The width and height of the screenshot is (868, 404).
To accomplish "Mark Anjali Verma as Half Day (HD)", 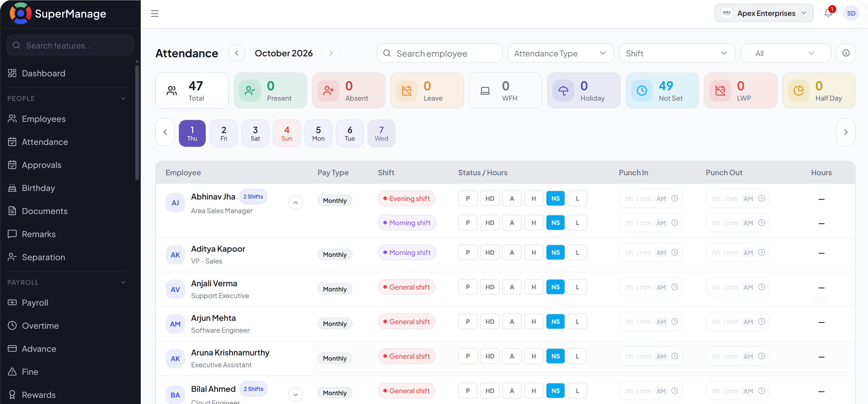I will point(490,287).
